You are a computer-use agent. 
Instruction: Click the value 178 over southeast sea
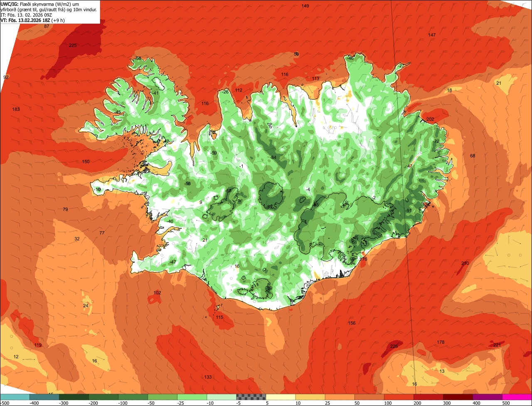pyautogui.click(x=441, y=342)
